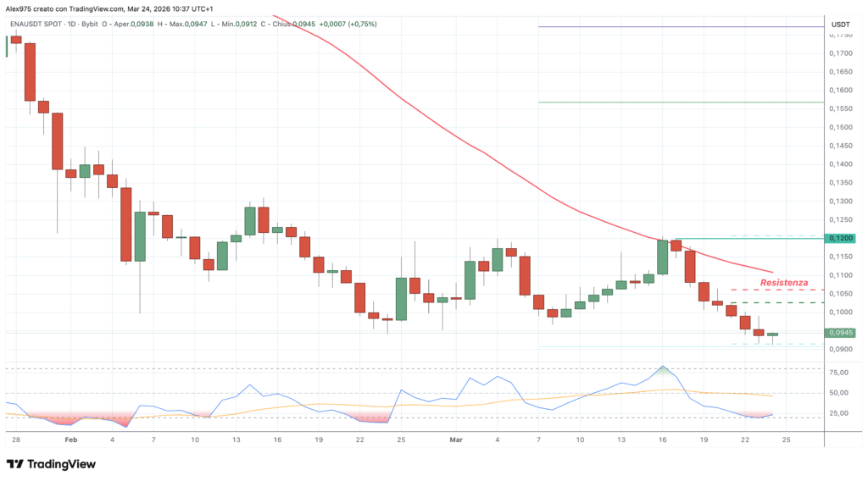Click the 0,1700 price axis value

(x=840, y=53)
